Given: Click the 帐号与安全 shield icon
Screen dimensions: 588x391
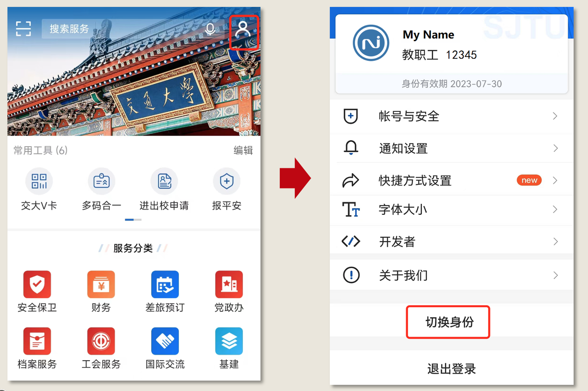Looking at the screenshot, I should pyautogui.click(x=350, y=116).
